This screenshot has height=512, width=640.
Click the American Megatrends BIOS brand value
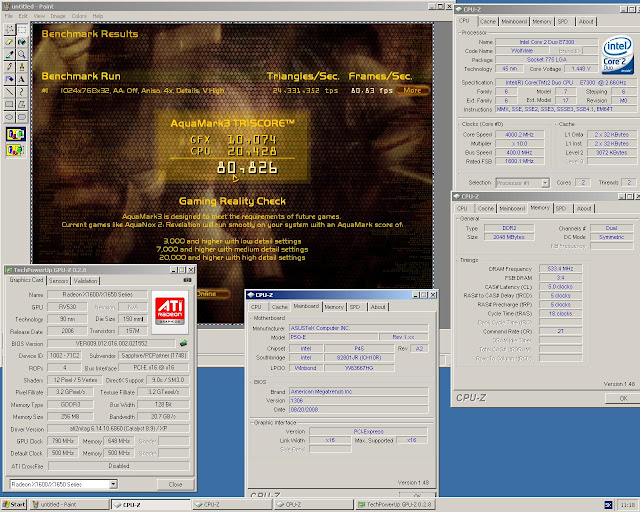pos(358,392)
